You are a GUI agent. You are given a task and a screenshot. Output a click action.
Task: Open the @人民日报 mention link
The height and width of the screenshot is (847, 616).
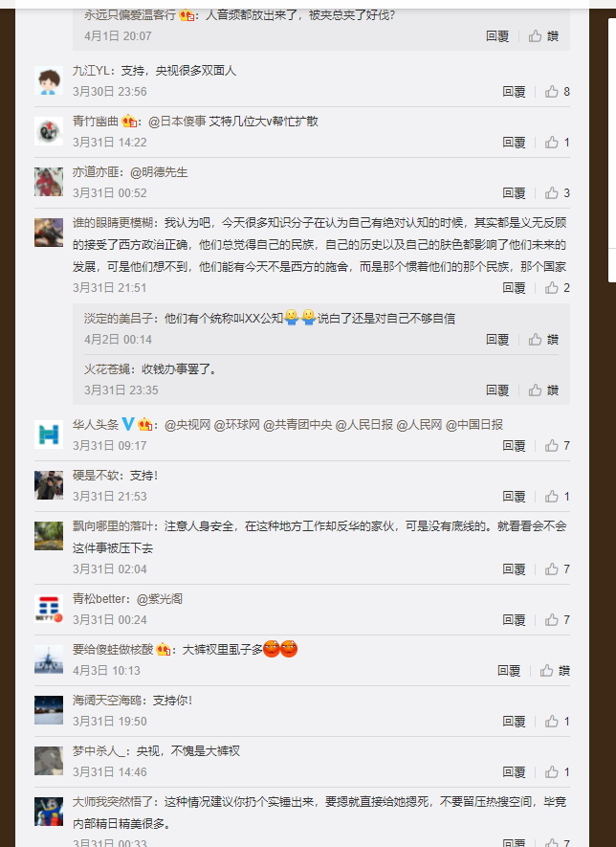coord(363,425)
